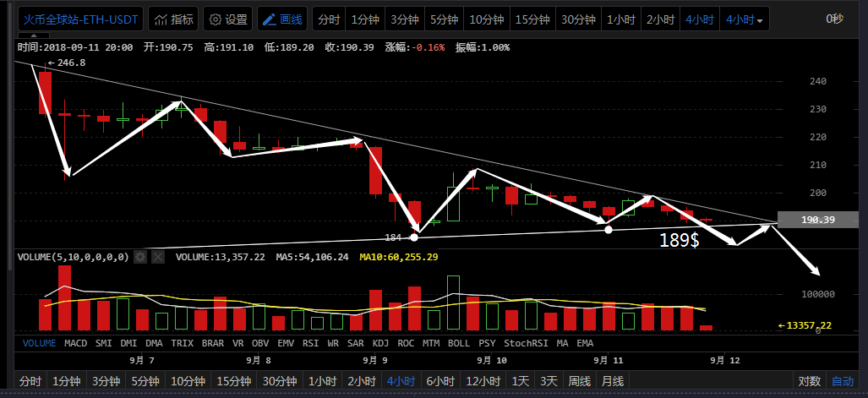Choose the 月线 monthly period
868x398 pixels.
tap(612, 381)
